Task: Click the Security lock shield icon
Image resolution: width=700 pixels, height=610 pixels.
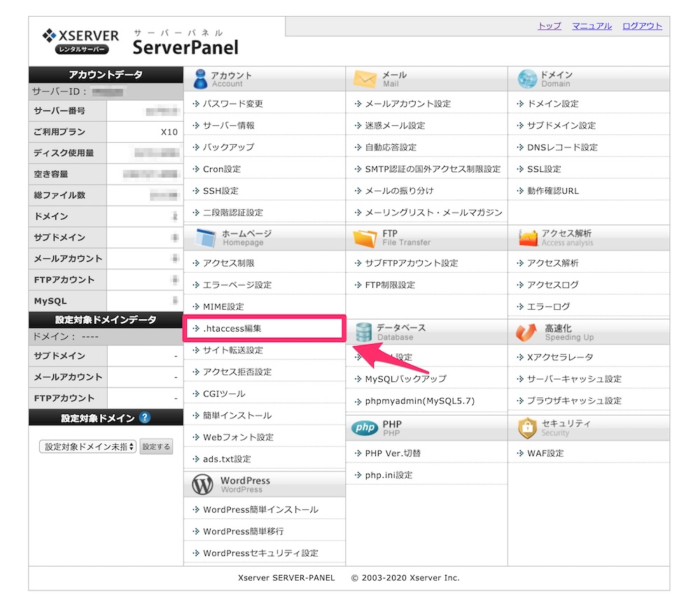Action: [x=527, y=427]
